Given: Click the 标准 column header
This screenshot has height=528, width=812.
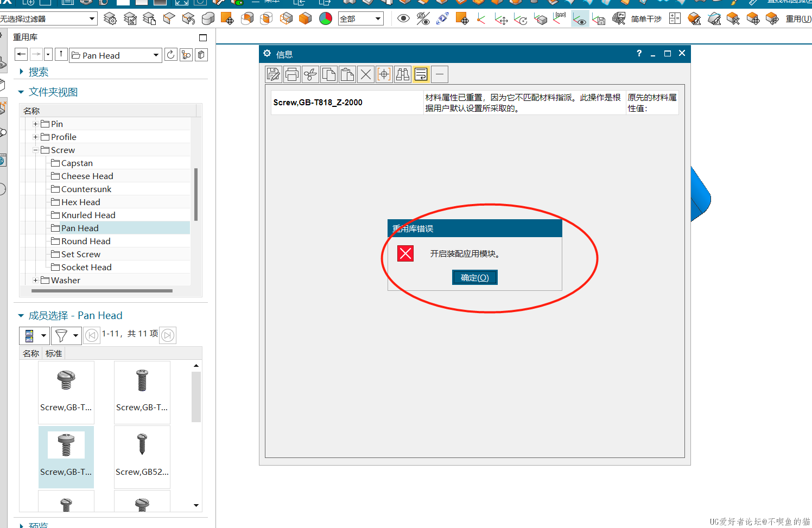Looking at the screenshot, I should (x=54, y=353).
